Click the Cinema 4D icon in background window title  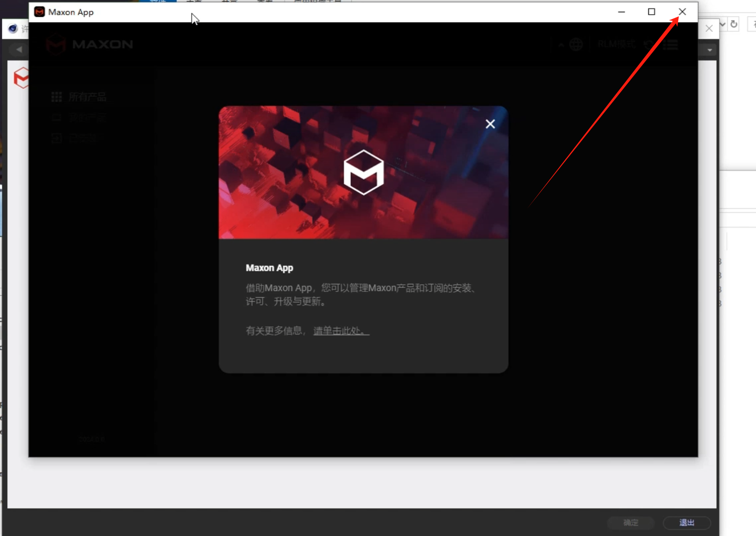[13, 29]
